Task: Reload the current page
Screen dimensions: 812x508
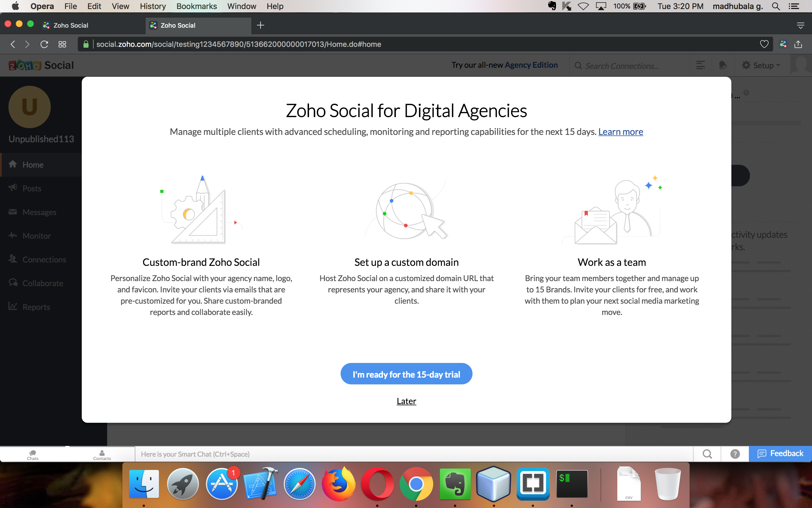Action: 44,44
